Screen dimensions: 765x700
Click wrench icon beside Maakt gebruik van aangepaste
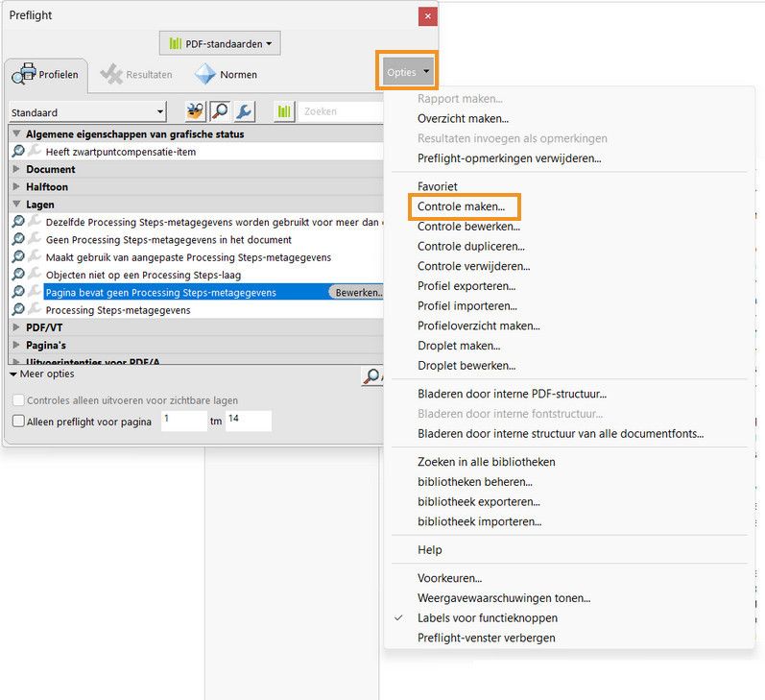tap(35, 255)
